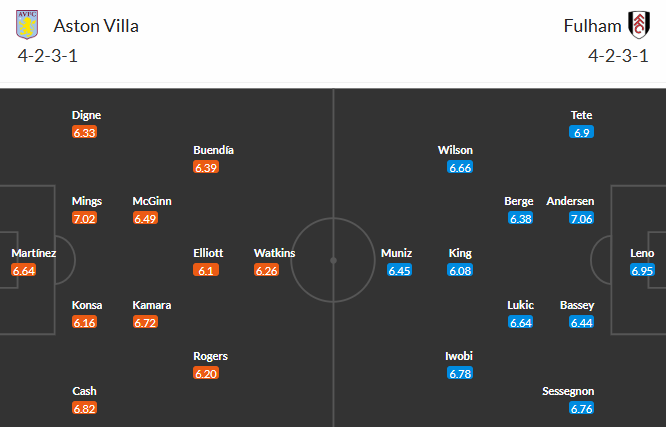Viewport: 666px width, 427px height.
Task: Click the Aston Villa club crest
Action: pos(28,24)
